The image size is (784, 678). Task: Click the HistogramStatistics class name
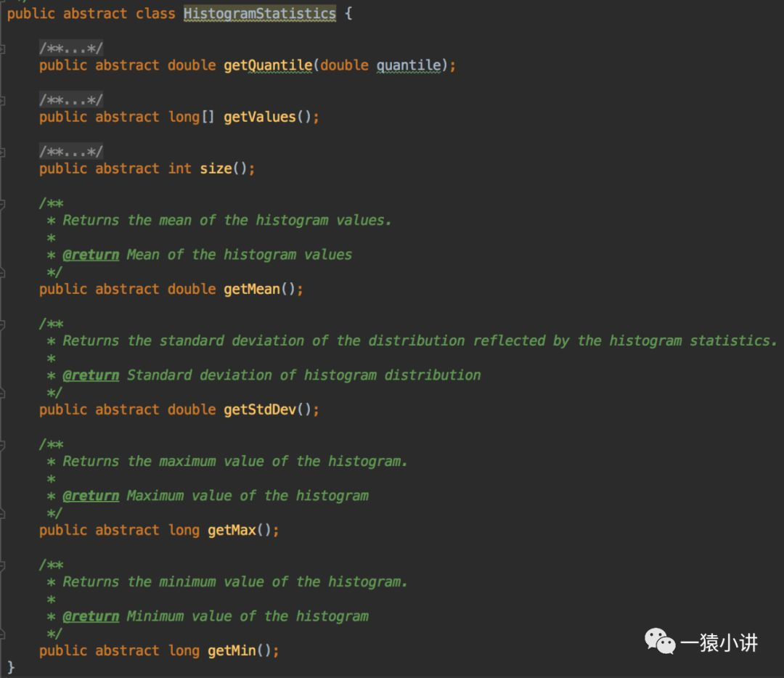[x=259, y=14]
